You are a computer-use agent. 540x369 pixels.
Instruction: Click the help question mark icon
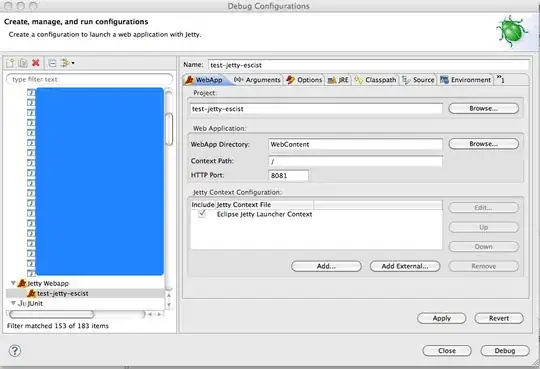point(15,351)
